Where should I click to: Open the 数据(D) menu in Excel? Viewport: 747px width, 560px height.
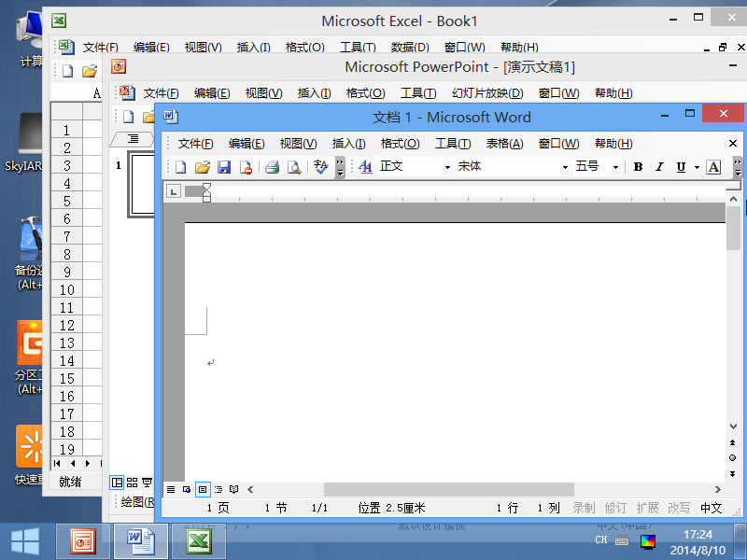[410, 48]
